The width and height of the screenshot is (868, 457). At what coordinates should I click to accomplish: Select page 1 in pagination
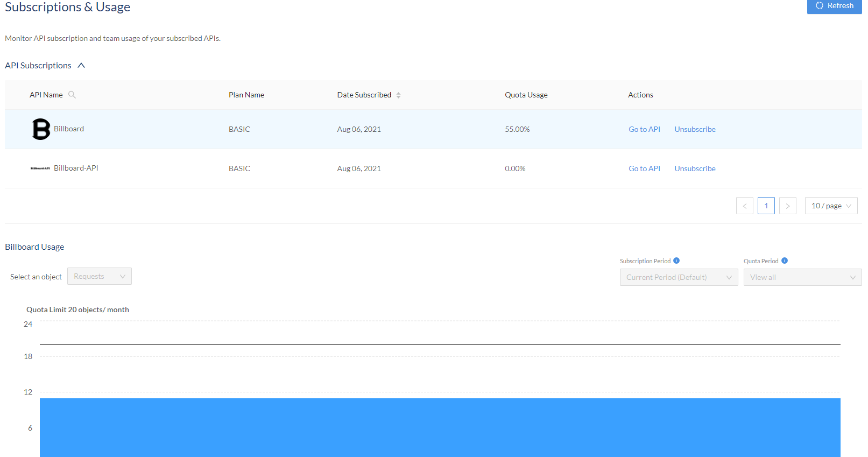(x=766, y=206)
